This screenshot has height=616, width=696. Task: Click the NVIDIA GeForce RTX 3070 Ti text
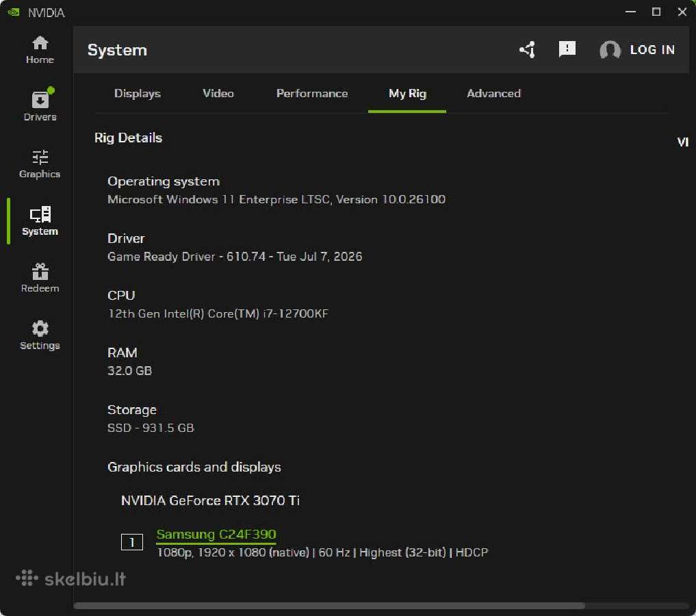click(210, 500)
